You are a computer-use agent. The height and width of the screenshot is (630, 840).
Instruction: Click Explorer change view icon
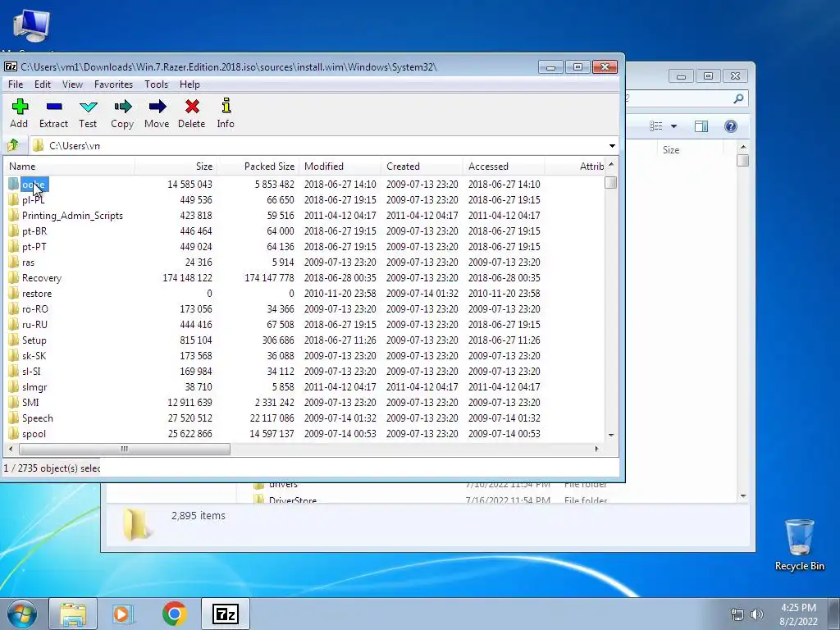click(655, 126)
